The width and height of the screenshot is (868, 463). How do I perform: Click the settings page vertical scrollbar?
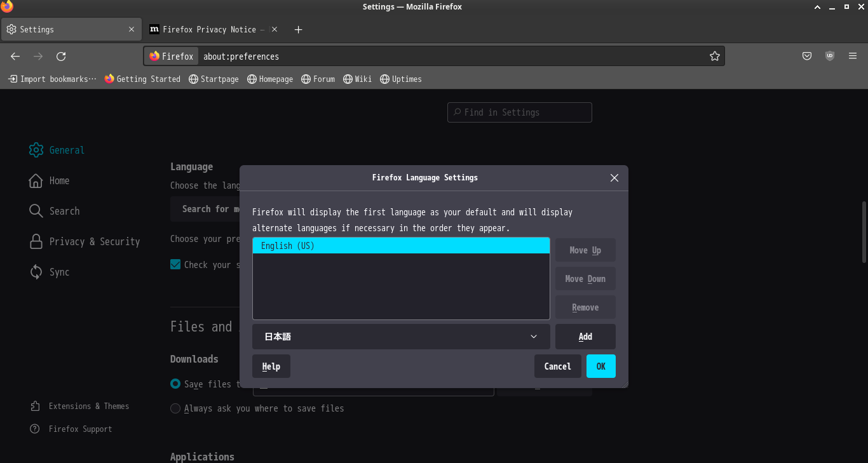pos(864,232)
